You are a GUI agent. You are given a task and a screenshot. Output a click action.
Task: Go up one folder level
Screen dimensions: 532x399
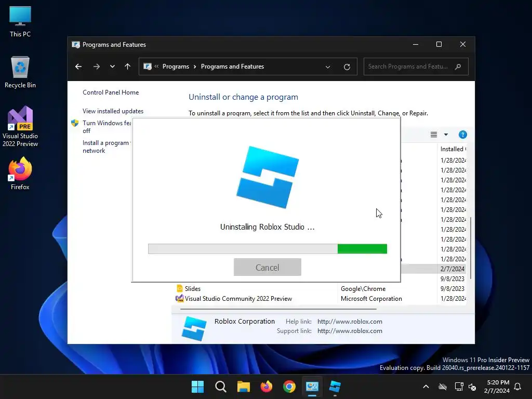click(128, 66)
